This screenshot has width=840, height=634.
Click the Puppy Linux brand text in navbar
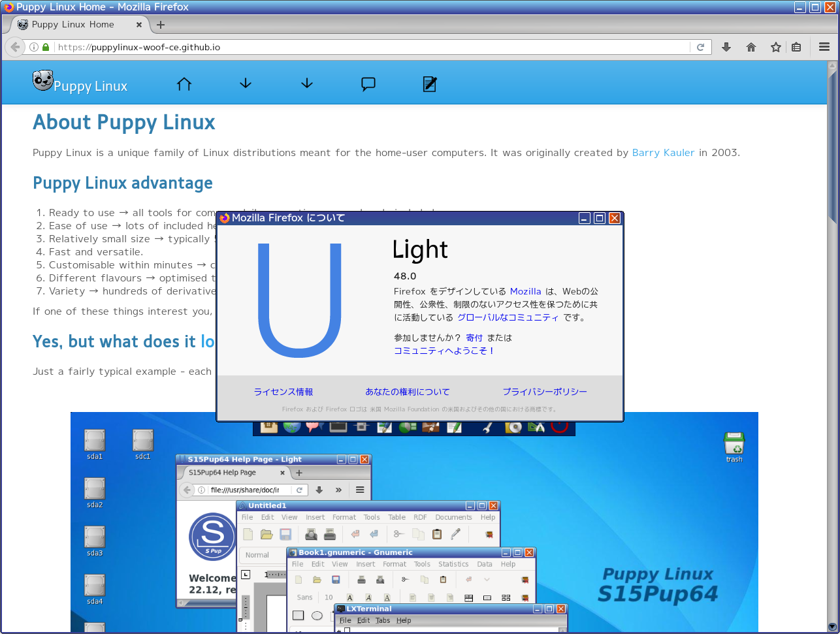pos(90,86)
